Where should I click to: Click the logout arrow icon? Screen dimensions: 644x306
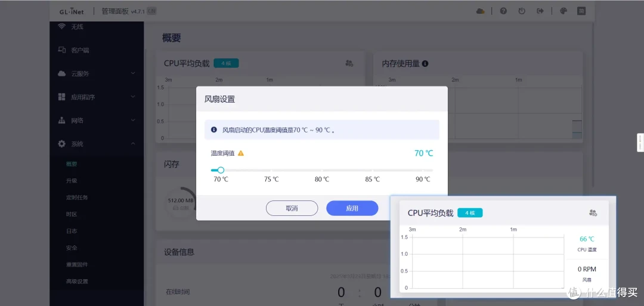[x=540, y=11]
